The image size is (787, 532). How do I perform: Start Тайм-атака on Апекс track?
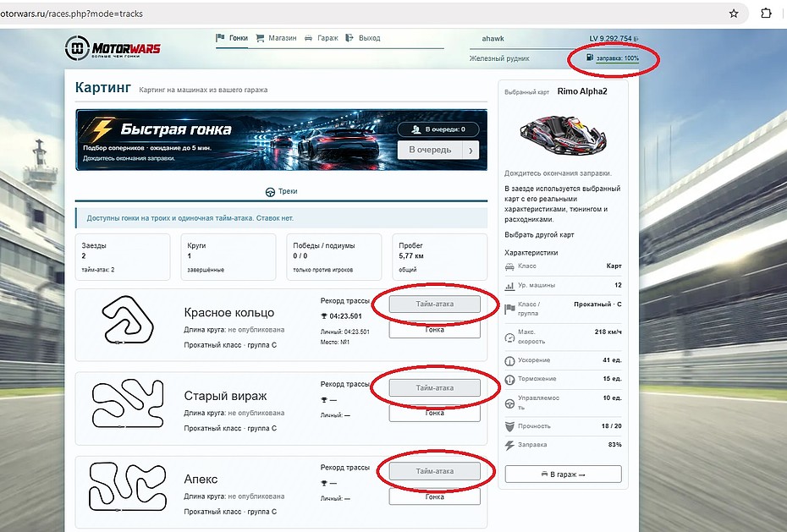tap(435, 471)
